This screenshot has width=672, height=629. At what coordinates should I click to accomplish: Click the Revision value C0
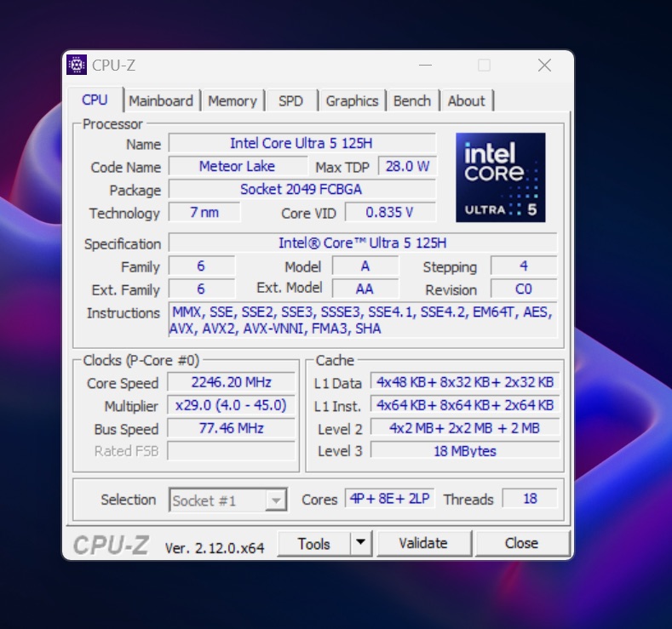(524, 289)
